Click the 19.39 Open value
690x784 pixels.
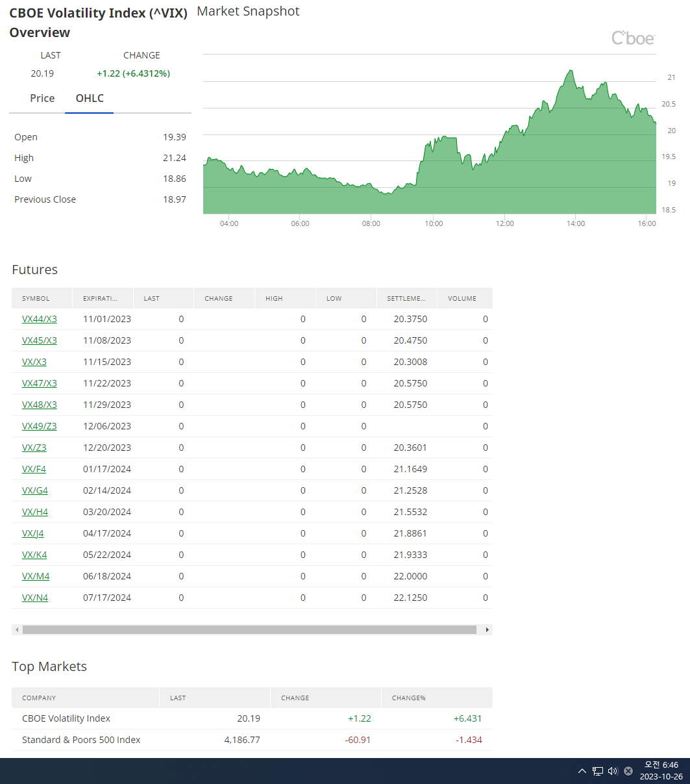tap(175, 137)
